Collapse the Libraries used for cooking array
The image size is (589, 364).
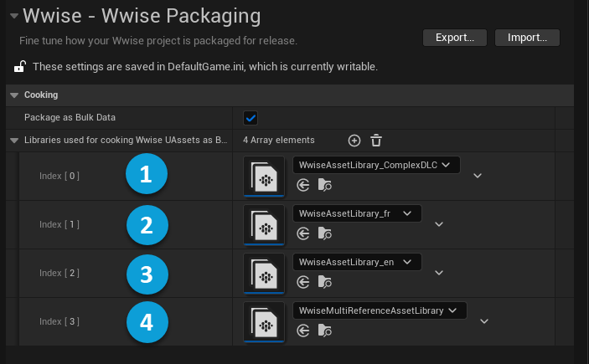pyautogui.click(x=14, y=141)
